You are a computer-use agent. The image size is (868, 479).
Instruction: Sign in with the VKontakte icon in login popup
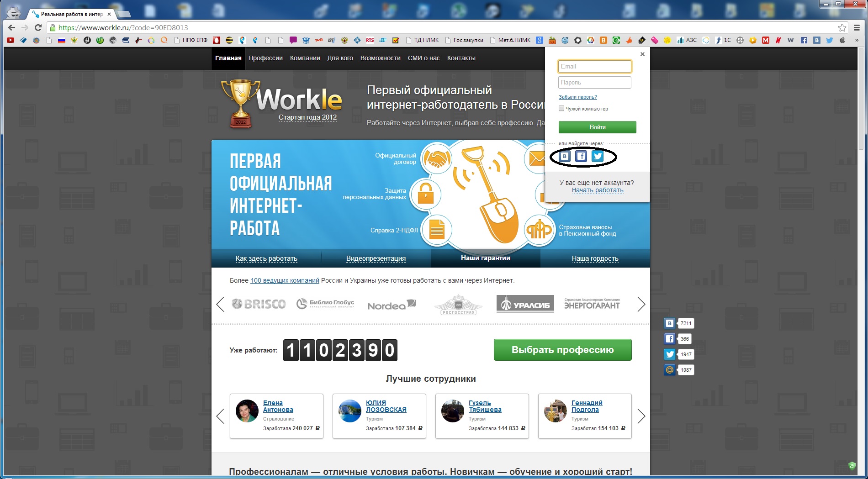coord(565,156)
